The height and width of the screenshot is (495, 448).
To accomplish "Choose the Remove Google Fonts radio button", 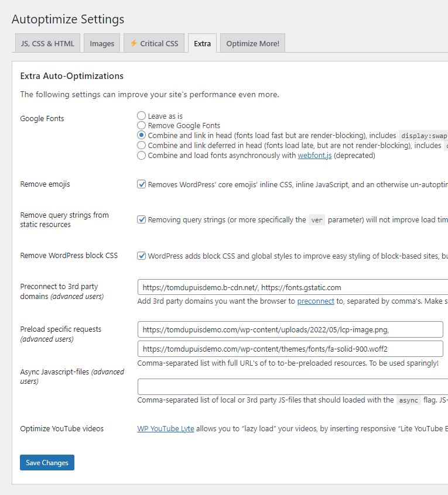I will click(x=141, y=125).
